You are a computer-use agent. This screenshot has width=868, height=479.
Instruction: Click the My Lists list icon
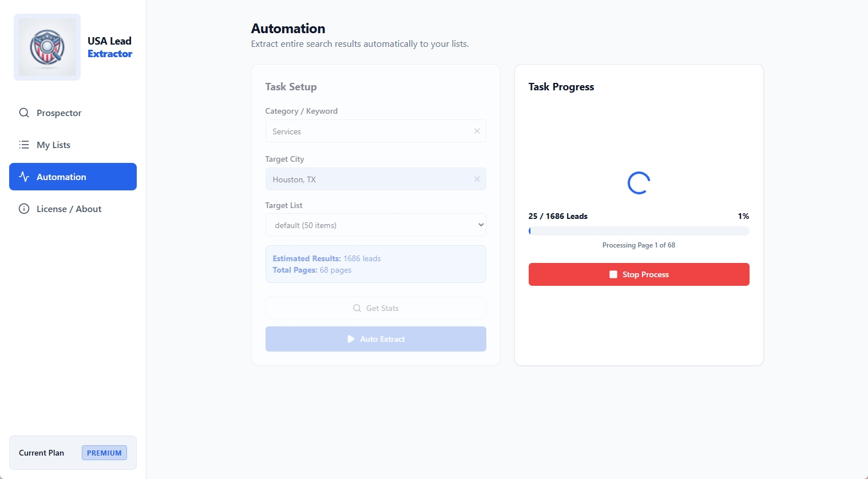[x=24, y=145]
